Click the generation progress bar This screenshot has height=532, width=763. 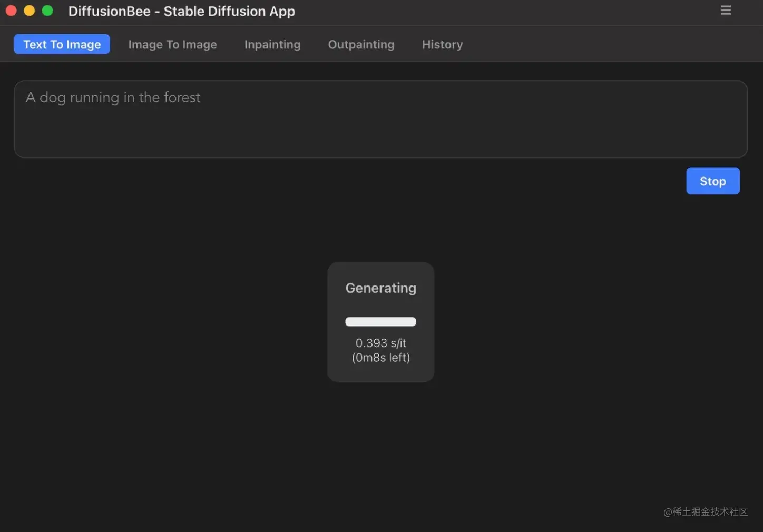click(380, 322)
